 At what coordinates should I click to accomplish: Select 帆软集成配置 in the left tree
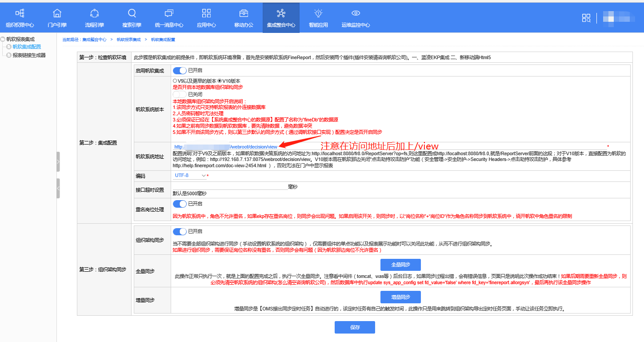[x=27, y=47]
